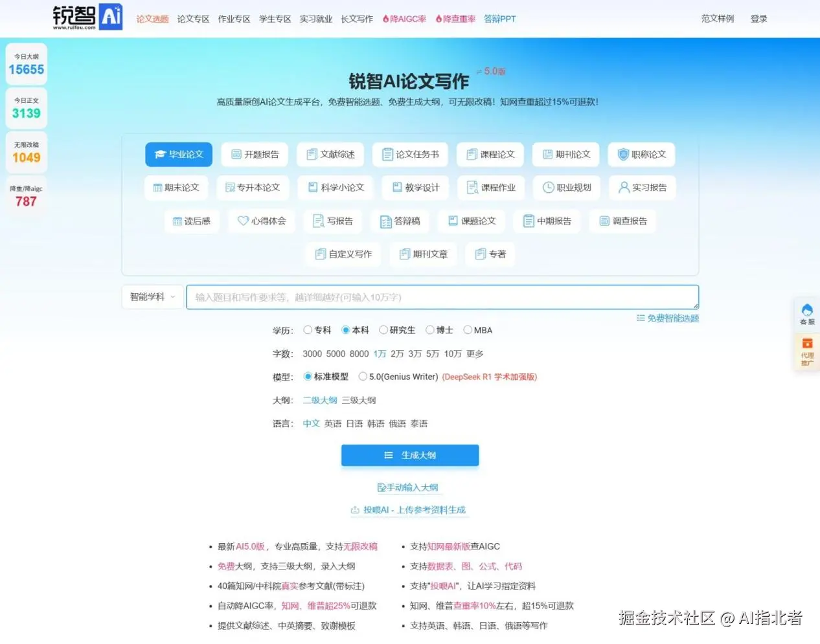The height and width of the screenshot is (644, 820).
Task: Open the 降AIGC率 menu item
Action: (x=404, y=19)
